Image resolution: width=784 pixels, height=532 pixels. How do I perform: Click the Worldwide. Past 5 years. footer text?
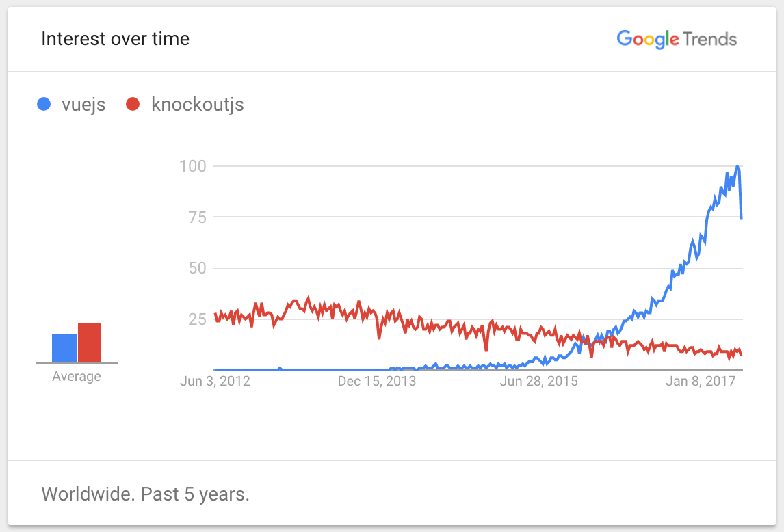point(145,494)
